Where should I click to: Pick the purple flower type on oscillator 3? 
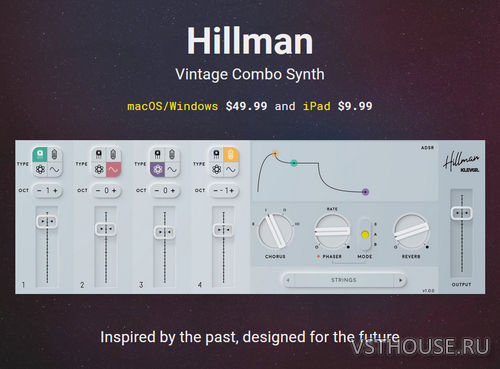pyautogui.click(x=157, y=170)
